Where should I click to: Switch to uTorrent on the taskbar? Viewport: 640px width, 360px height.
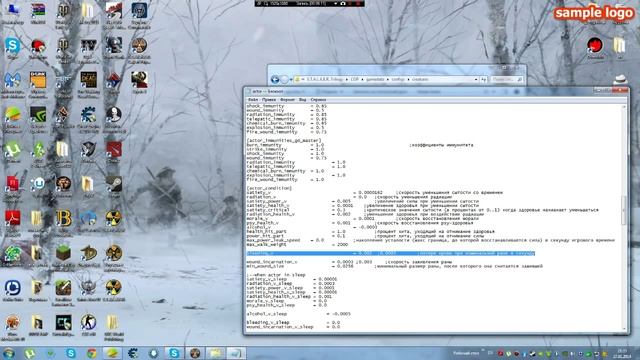[29, 353]
